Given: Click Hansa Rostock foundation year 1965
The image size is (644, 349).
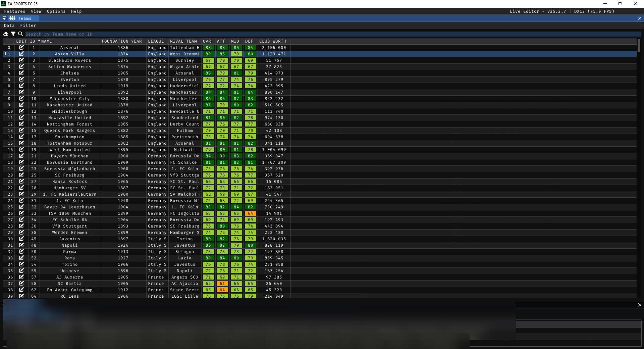Looking at the screenshot, I should pos(123,182).
